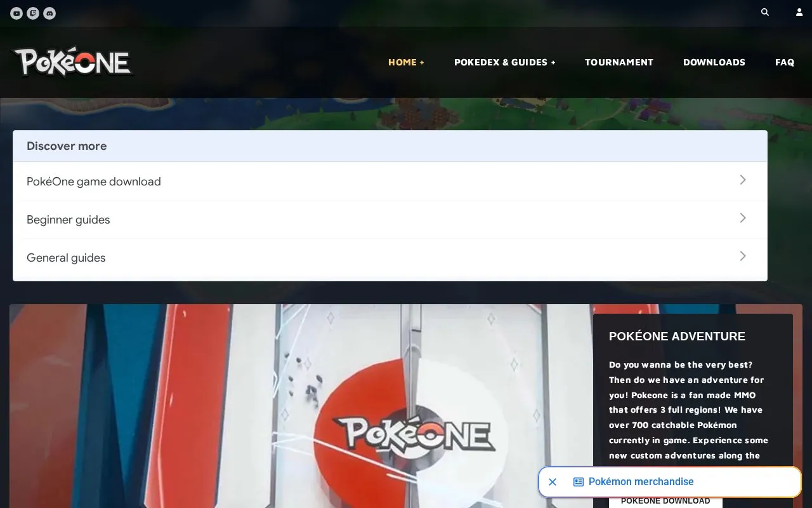Open the DOWNLOADS page

point(714,62)
